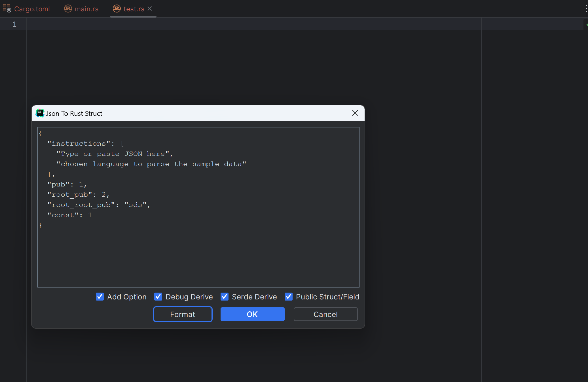Untick the Public Struct/Field checkbox
The height and width of the screenshot is (382, 588).
click(289, 297)
